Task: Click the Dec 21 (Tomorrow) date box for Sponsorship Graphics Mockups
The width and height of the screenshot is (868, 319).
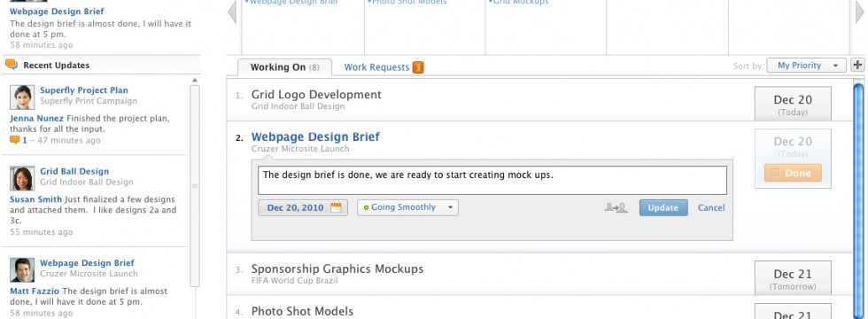Action: coord(793,278)
